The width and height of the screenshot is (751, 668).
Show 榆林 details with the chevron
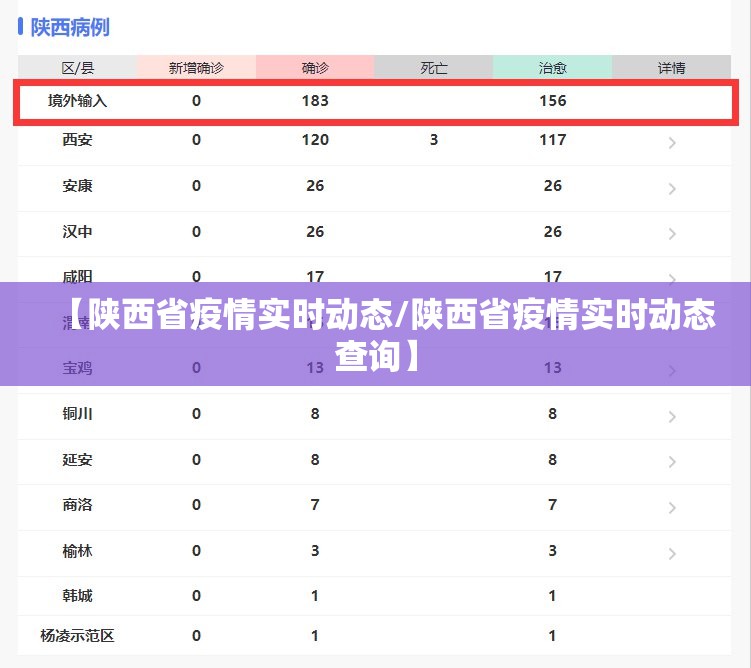(x=672, y=554)
